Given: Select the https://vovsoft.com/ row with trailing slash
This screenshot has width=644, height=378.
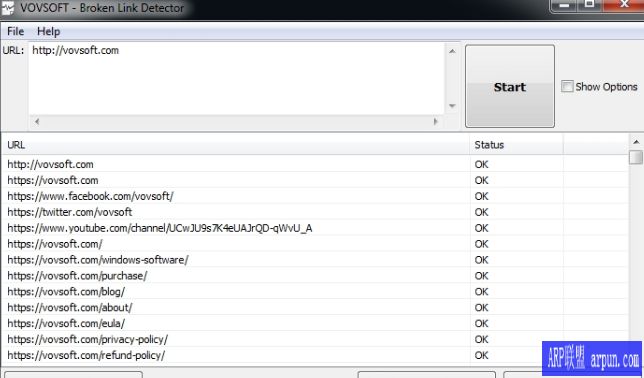Looking at the screenshot, I should [x=315, y=244].
